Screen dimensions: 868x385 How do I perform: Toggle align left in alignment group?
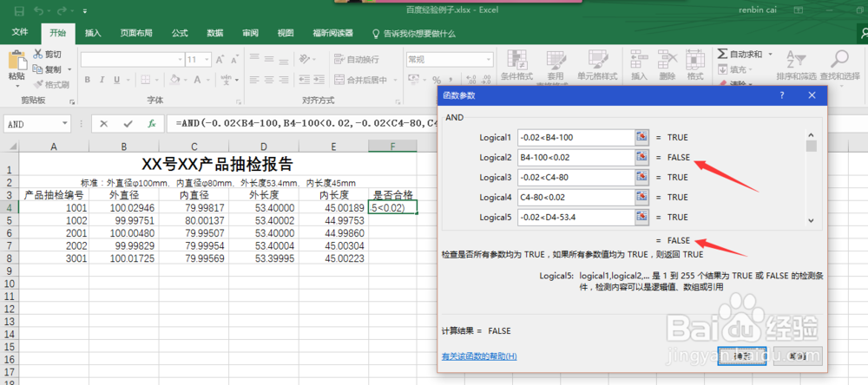[254, 80]
